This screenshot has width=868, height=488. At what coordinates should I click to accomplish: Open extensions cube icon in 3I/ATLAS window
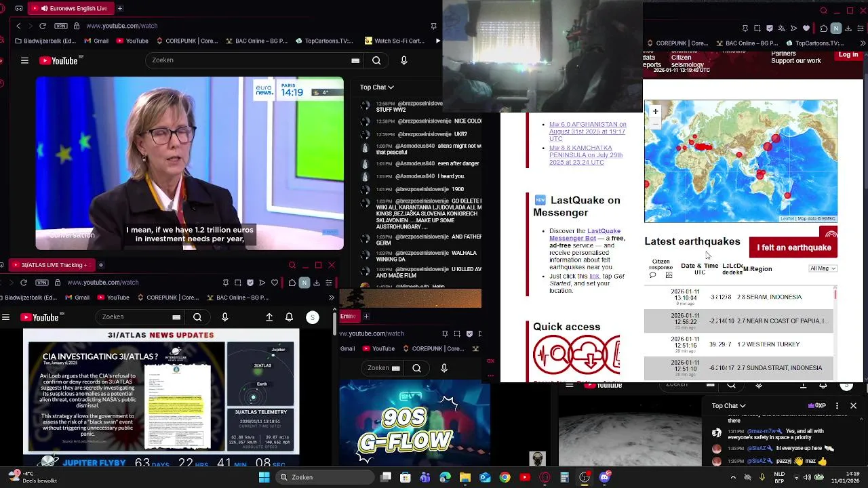[x=292, y=283]
